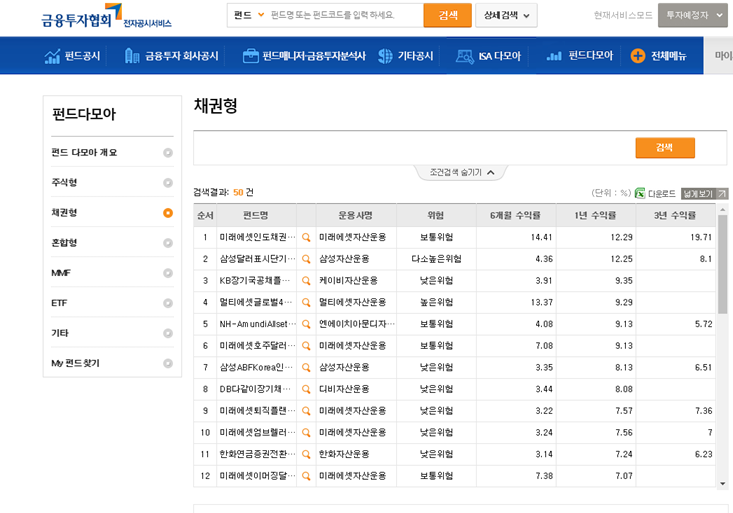
Task: Click magnifier icon for KB장기국공채플 row
Action: 306,281
